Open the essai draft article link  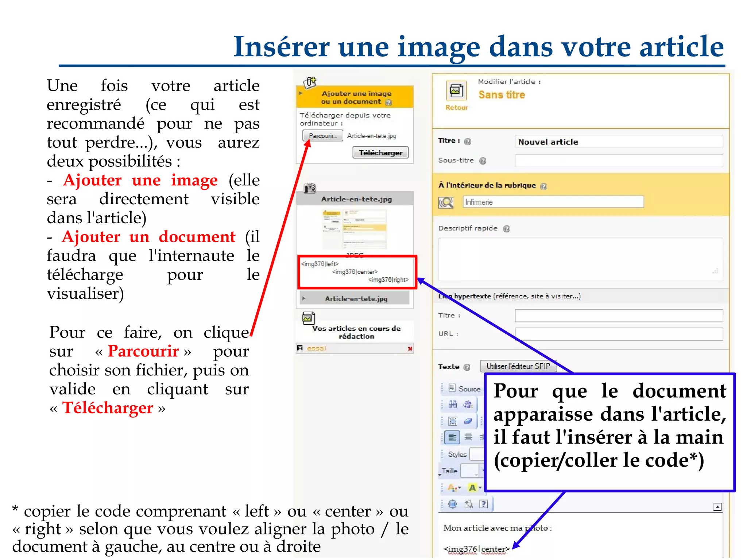pyautogui.click(x=316, y=348)
